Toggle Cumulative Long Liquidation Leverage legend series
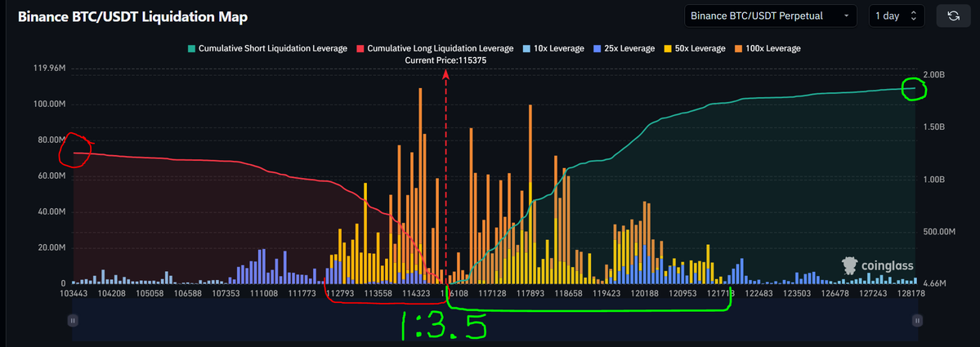980x347 pixels. pyautogui.click(x=435, y=48)
